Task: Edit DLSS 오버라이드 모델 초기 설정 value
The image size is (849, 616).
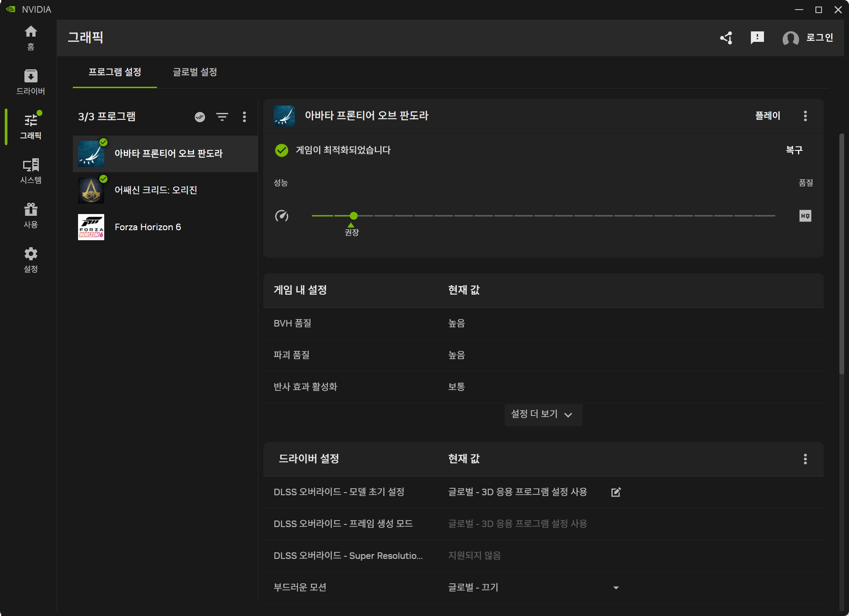Action: [616, 492]
